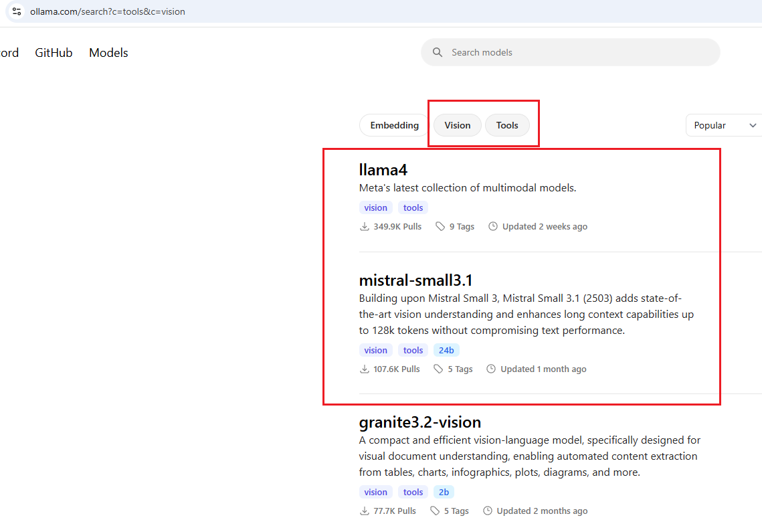The width and height of the screenshot is (762, 532).
Task: Open the granite3.2-vision model page
Action: 420,422
